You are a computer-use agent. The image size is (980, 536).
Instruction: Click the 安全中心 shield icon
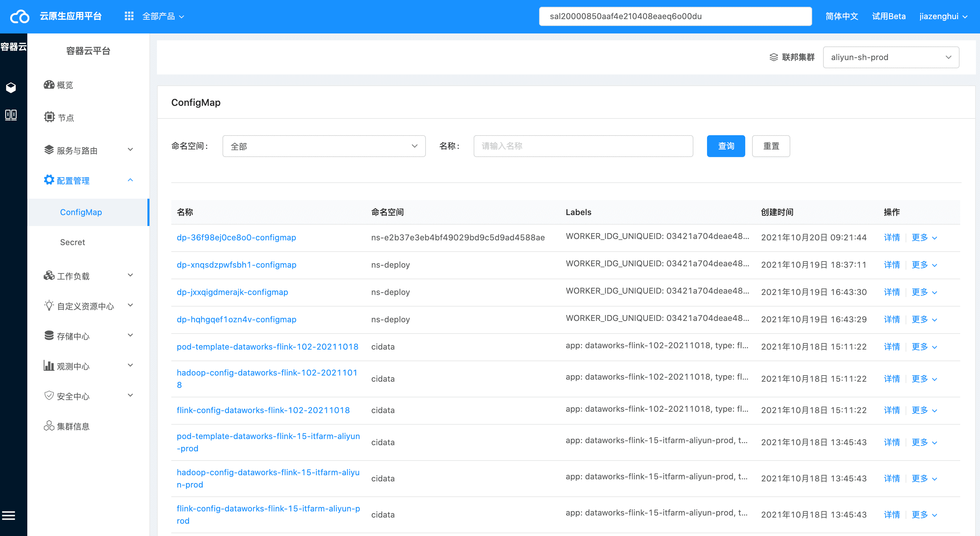coord(49,396)
